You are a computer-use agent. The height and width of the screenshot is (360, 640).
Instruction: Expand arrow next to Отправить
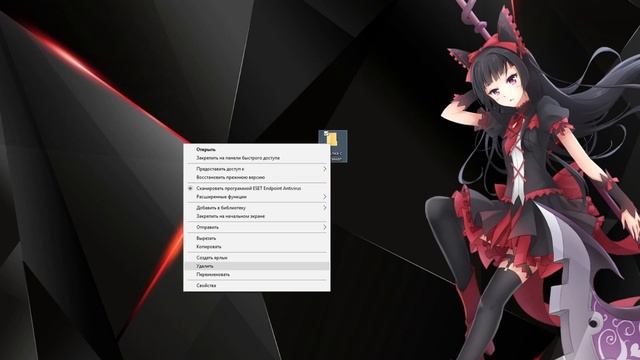(325, 227)
